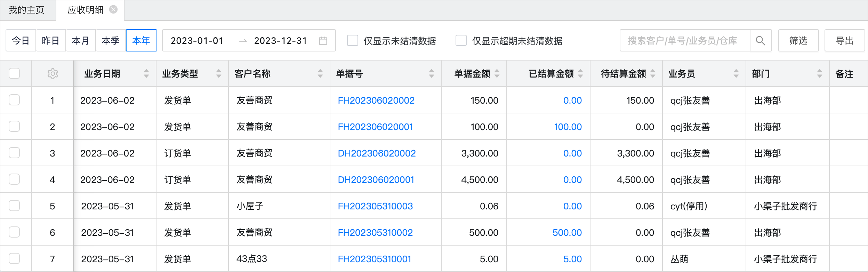
Task: Open the date range calendar icon
Action: tap(323, 41)
